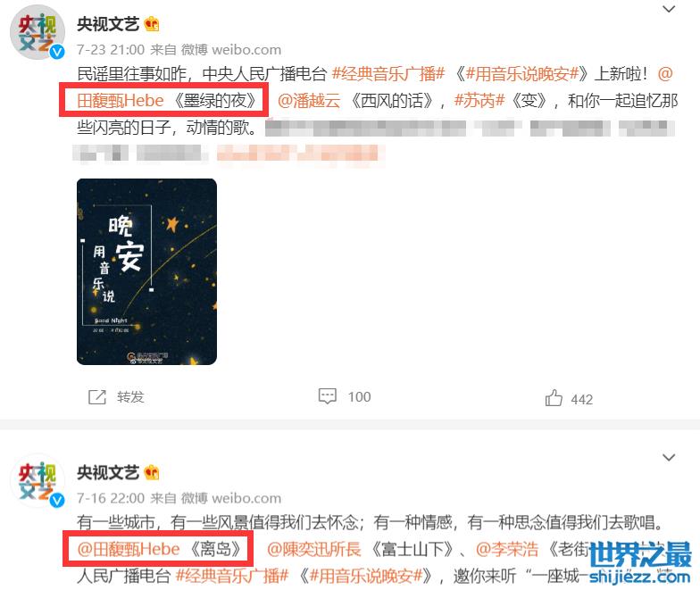Open the comments bubble icon
This screenshot has width=700, height=590.
point(327,396)
